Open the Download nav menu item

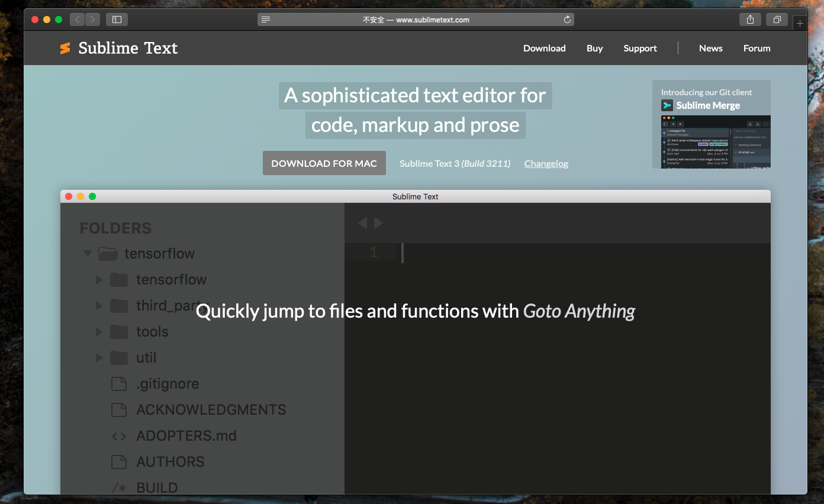point(544,49)
